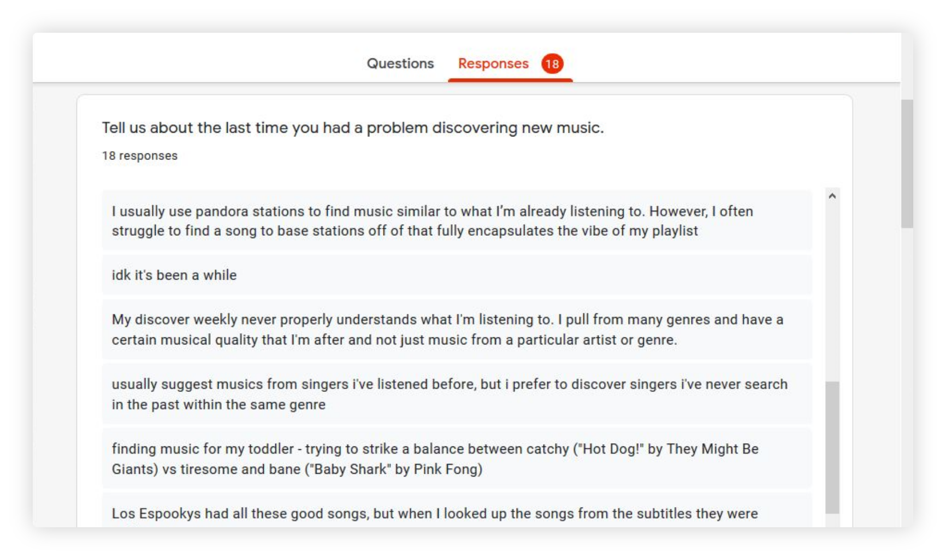Click the response about singers listened before
946x560 pixels.
(x=457, y=394)
